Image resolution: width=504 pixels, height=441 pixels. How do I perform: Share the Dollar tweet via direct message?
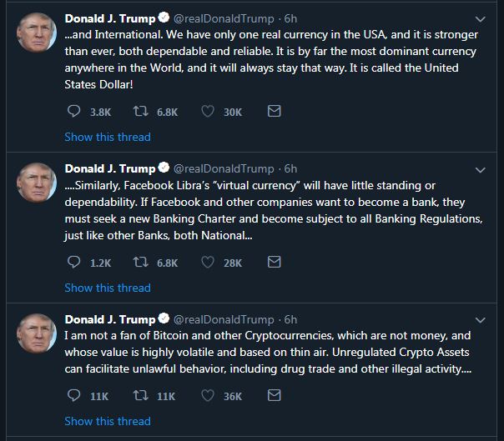point(274,111)
